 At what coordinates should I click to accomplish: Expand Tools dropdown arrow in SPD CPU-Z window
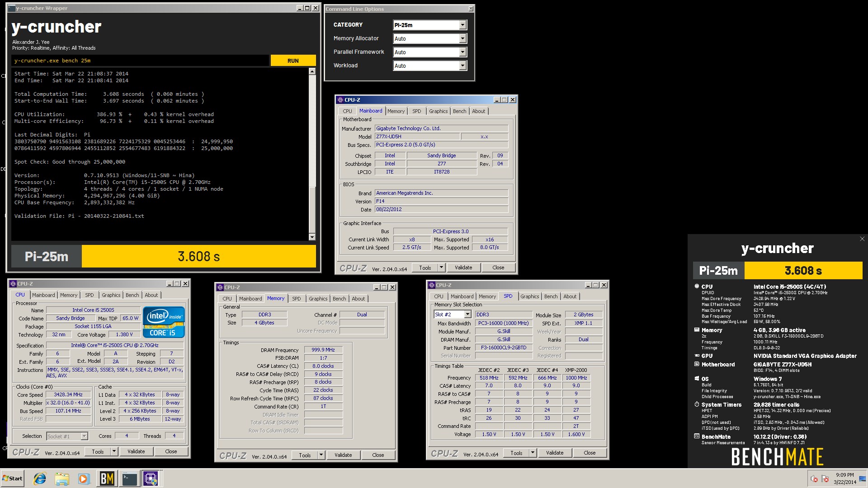coord(533,453)
